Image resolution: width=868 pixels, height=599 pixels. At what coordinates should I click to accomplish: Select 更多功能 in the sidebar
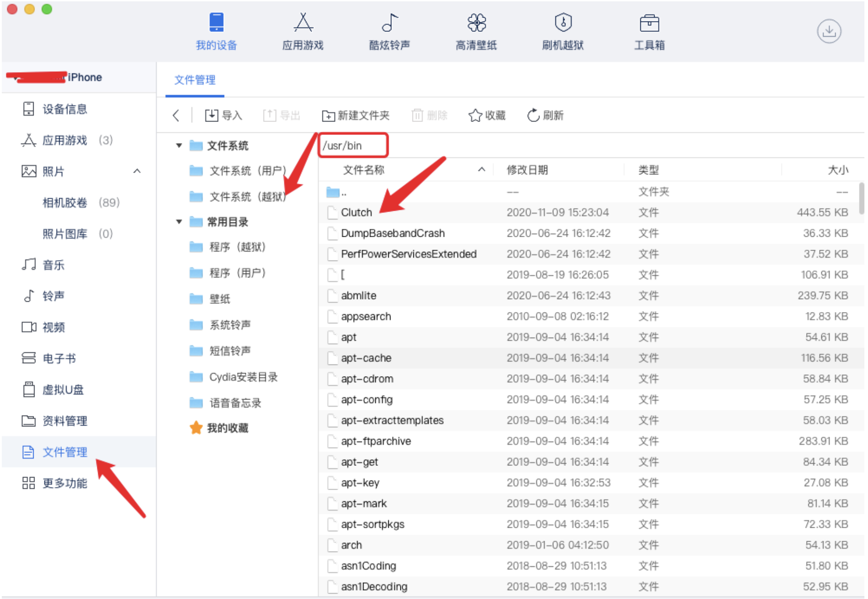[79, 483]
